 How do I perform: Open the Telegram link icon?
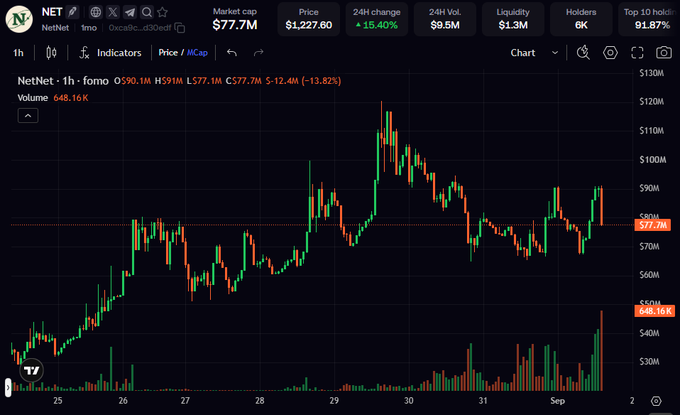click(x=130, y=12)
